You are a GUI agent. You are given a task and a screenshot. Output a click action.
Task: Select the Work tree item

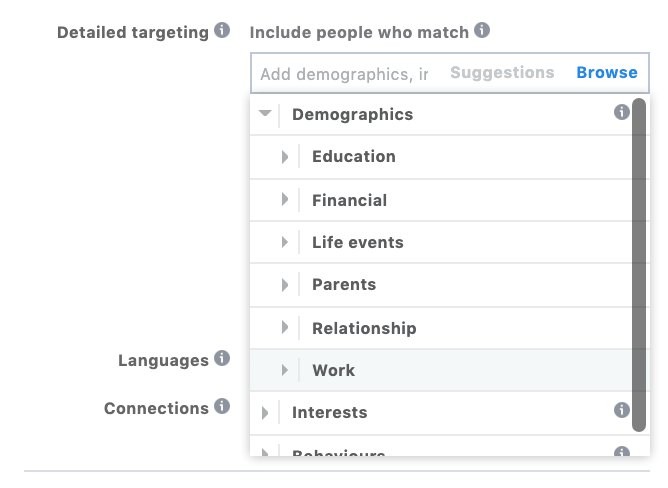[x=333, y=370]
